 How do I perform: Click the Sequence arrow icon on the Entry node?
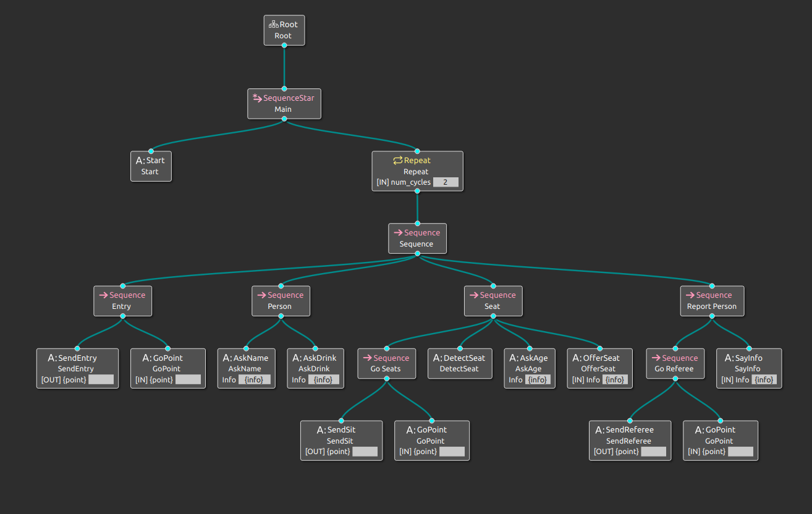click(103, 295)
